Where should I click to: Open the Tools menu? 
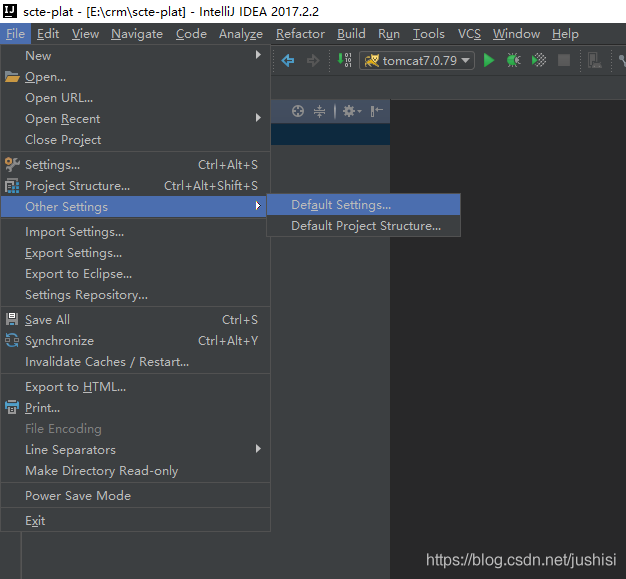point(428,34)
